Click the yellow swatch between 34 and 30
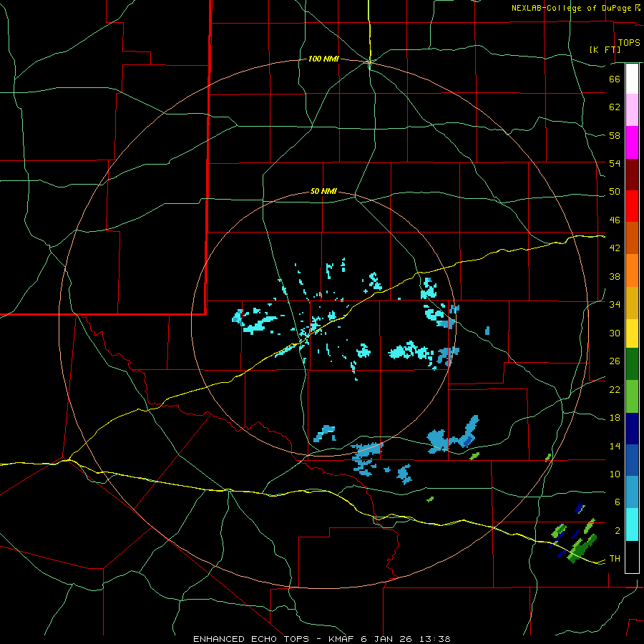This screenshot has width=644, height=644. [632, 333]
